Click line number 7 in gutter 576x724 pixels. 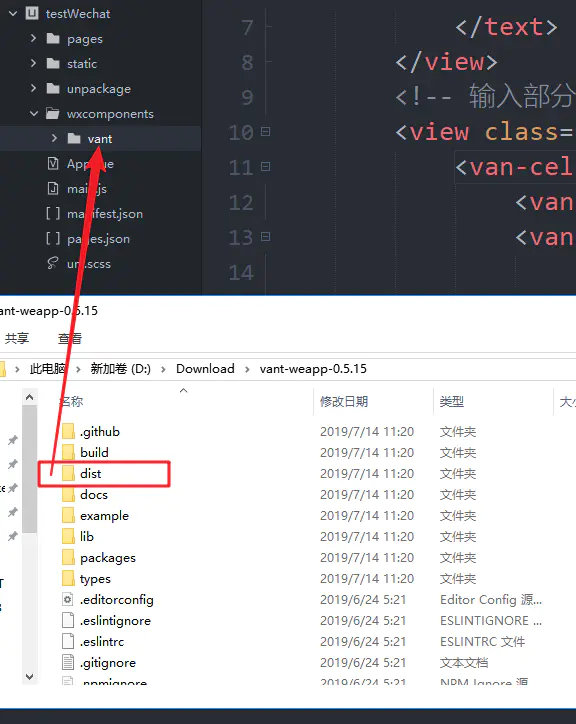[x=248, y=27]
